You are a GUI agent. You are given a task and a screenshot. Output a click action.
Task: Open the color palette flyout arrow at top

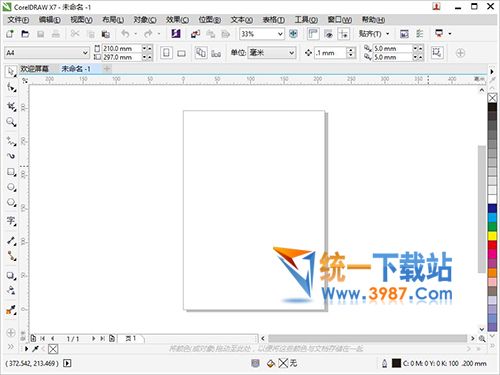click(492, 71)
